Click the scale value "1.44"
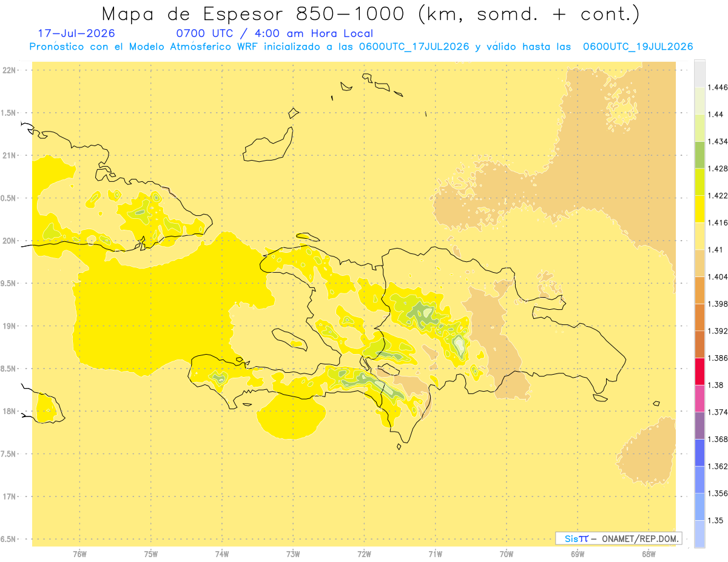 pyautogui.click(x=715, y=115)
